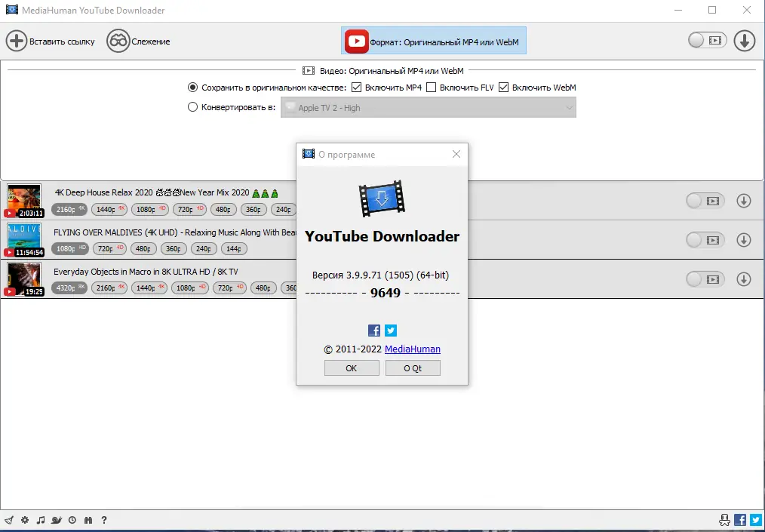Viewport: 765px width, 532px height.
Task: Toggle video switch on Everyday Objects row
Action: click(x=705, y=279)
